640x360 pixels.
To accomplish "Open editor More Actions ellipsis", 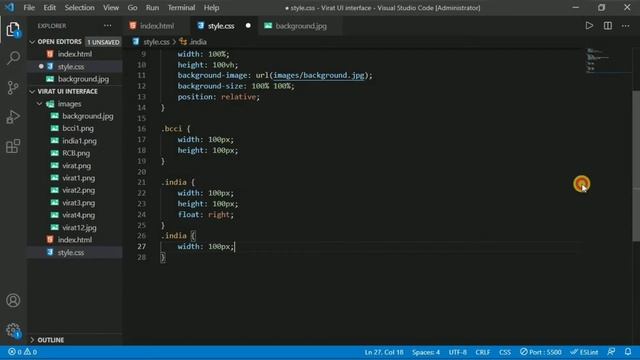I will 625,26.
